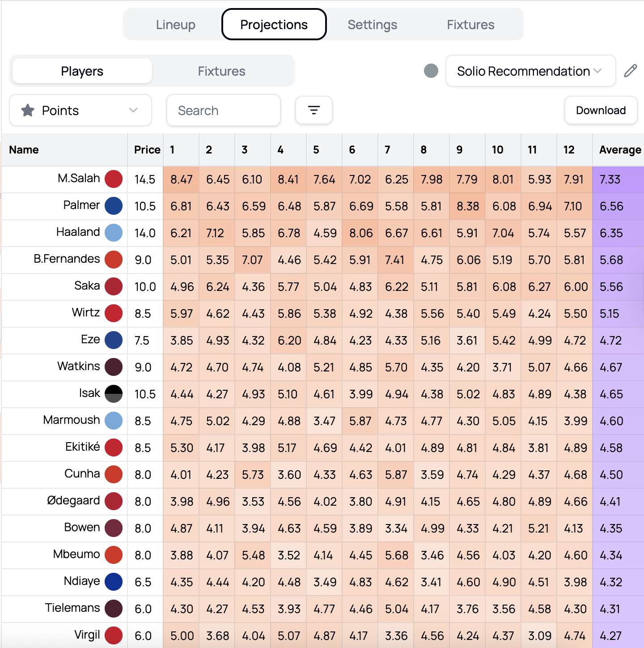
Task: Open the Lineup tab
Action: [175, 25]
